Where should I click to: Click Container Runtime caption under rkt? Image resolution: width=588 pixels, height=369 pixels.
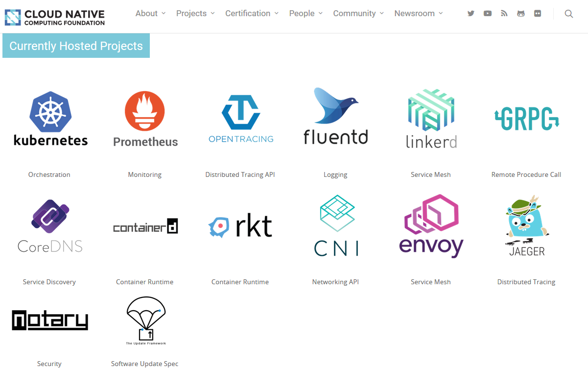tap(240, 282)
